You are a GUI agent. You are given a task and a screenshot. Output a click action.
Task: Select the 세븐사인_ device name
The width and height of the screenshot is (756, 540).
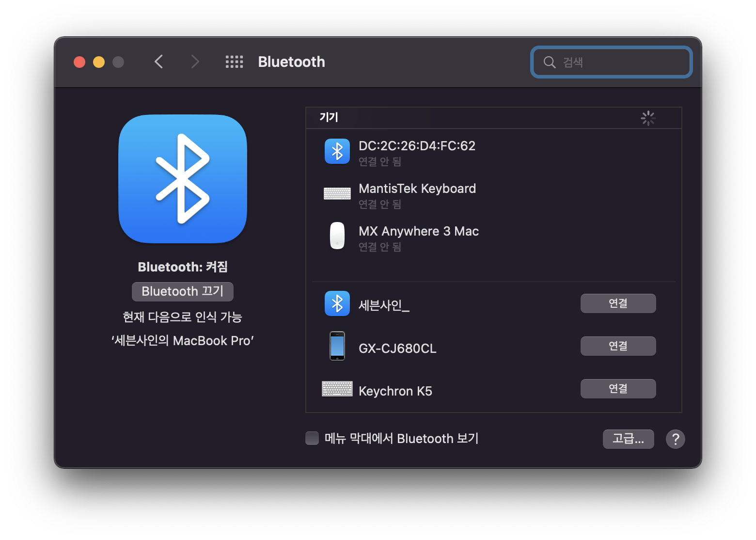pyautogui.click(x=384, y=305)
